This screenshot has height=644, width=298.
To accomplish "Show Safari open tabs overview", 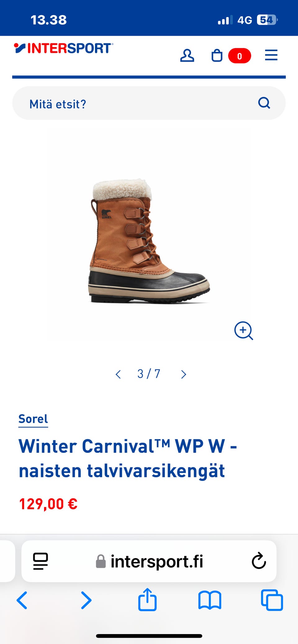I will pyautogui.click(x=272, y=600).
